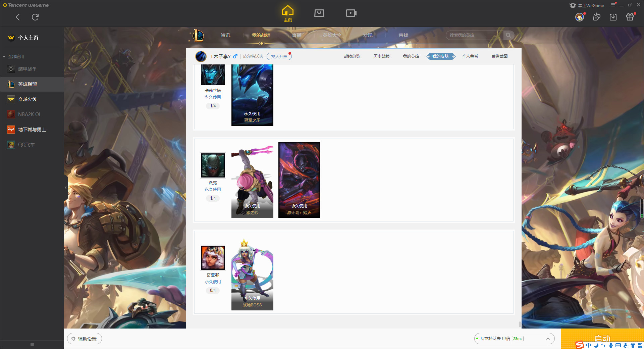This screenshot has height=349, width=644.
Task: Click the refresh page icon
Action: pyautogui.click(x=35, y=17)
